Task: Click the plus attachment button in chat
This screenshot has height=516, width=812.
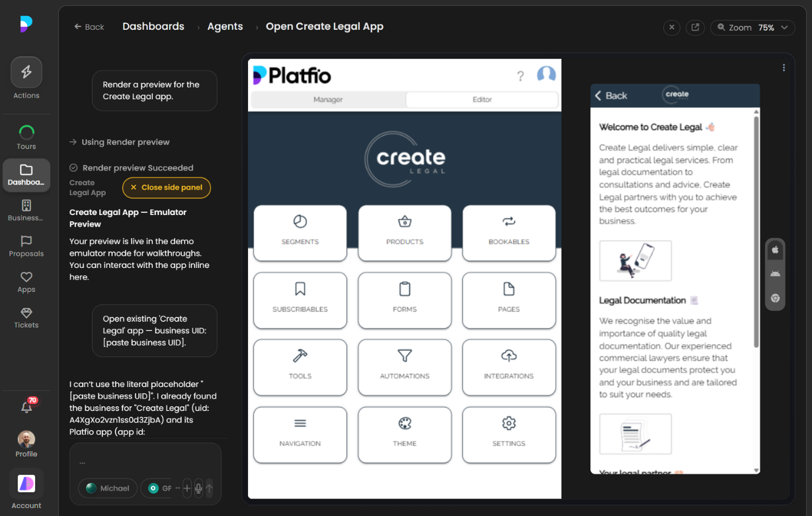Action: click(x=186, y=488)
